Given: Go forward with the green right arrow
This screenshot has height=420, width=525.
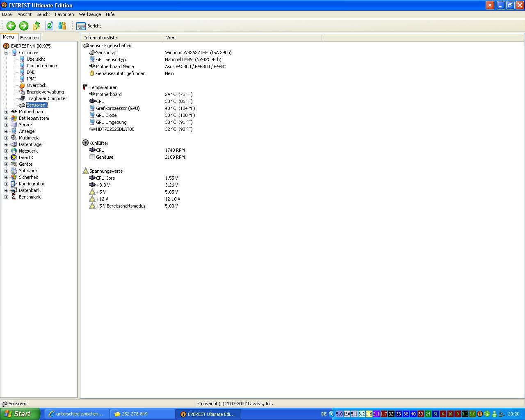Looking at the screenshot, I should 24,26.
